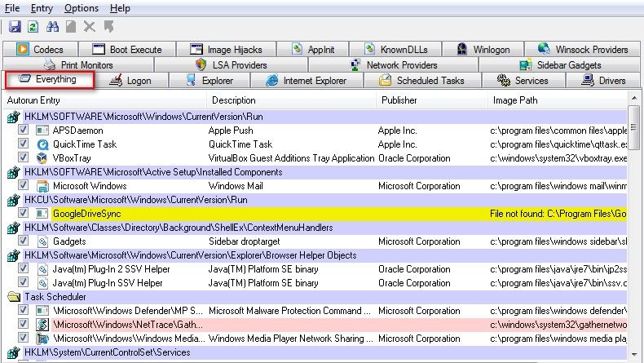Open the Entry menu
Screen dimensions: 644x363
pyautogui.click(x=42, y=8)
